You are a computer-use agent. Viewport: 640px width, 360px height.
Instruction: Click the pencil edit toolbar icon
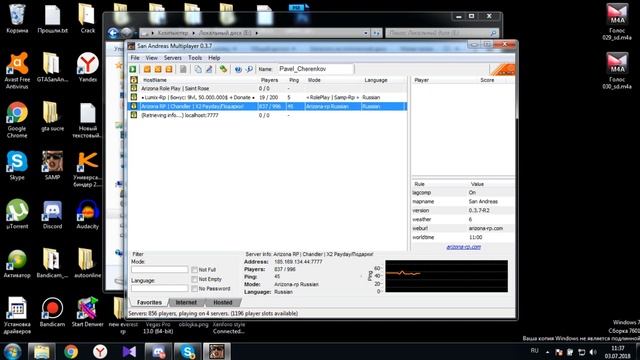coord(209,69)
